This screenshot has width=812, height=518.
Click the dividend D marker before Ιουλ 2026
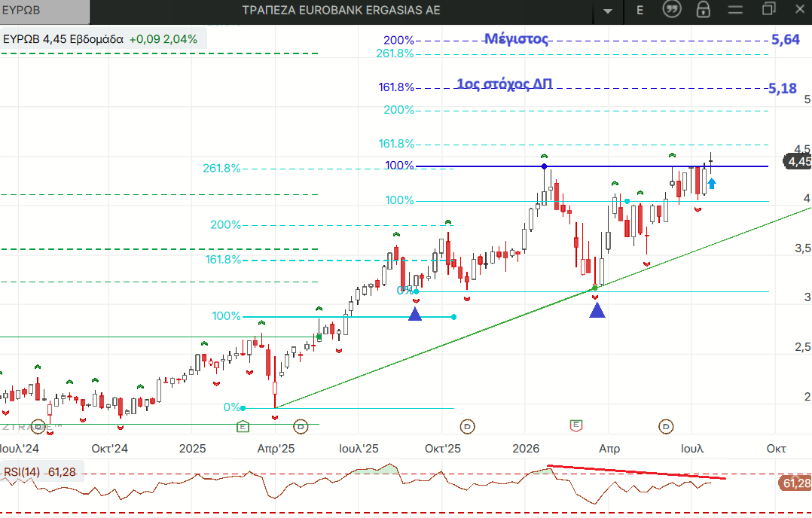666,426
